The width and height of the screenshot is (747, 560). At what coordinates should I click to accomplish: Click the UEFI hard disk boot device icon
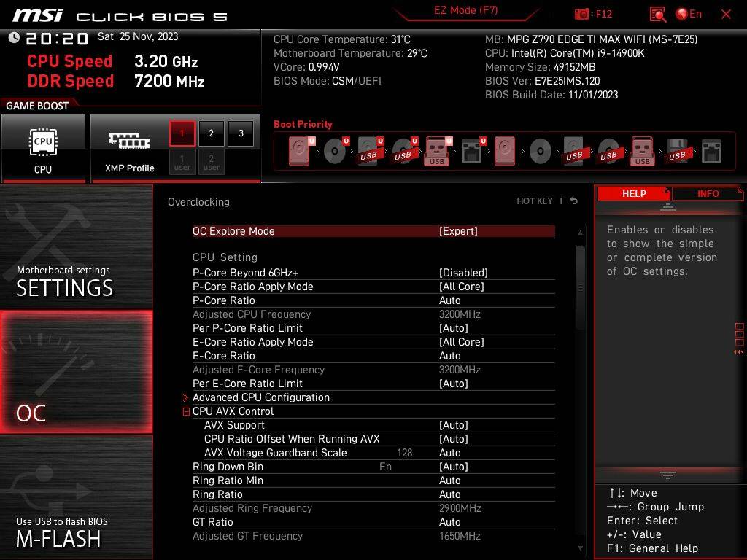tap(301, 151)
